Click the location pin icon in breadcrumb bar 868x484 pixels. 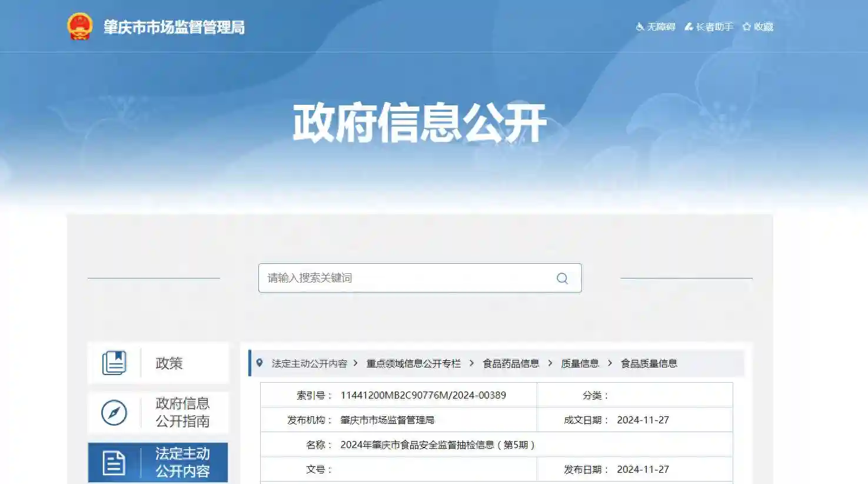261,363
